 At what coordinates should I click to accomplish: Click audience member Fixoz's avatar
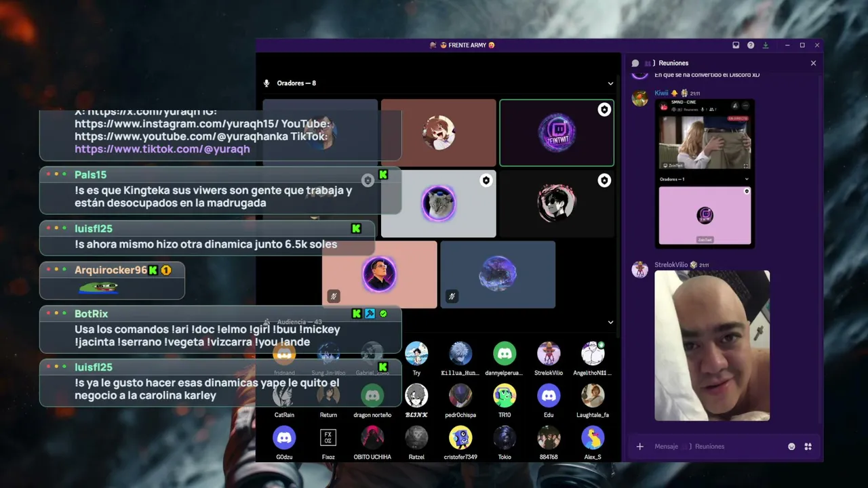pyautogui.click(x=328, y=437)
